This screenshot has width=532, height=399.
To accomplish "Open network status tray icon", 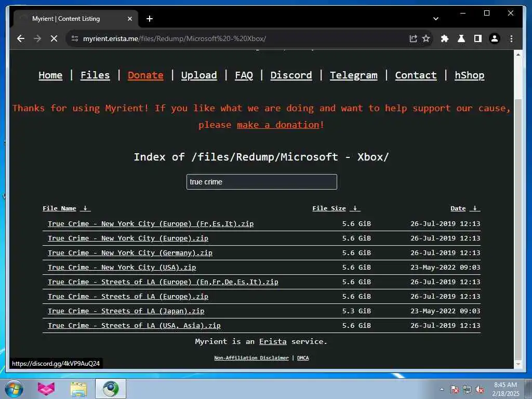I will (x=467, y=390).
